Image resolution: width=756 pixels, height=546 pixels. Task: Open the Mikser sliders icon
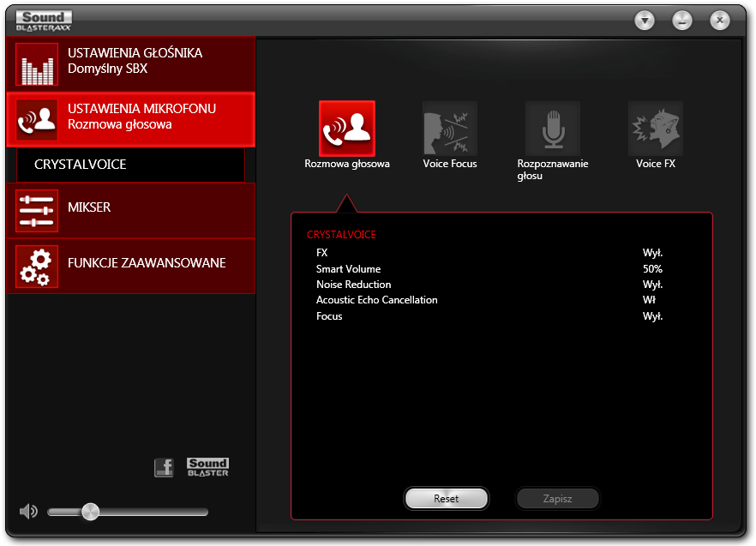37,211
